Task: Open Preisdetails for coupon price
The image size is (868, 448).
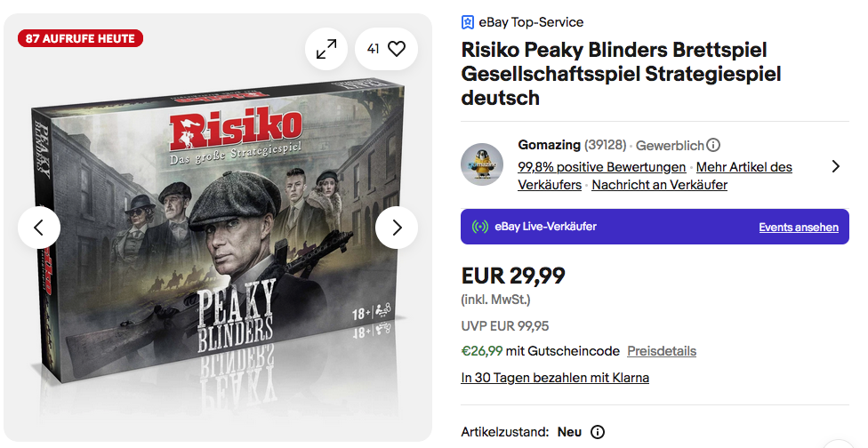Action: pos(661,351)
